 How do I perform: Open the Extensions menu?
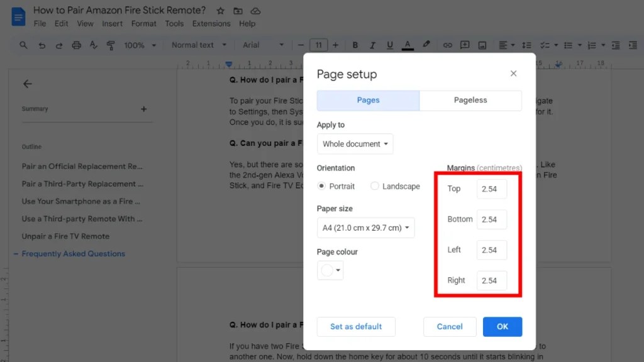pos(211,23)
